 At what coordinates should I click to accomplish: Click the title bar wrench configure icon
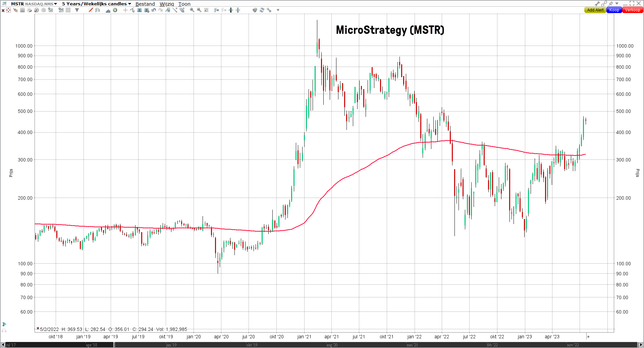[x=597, y=3]
